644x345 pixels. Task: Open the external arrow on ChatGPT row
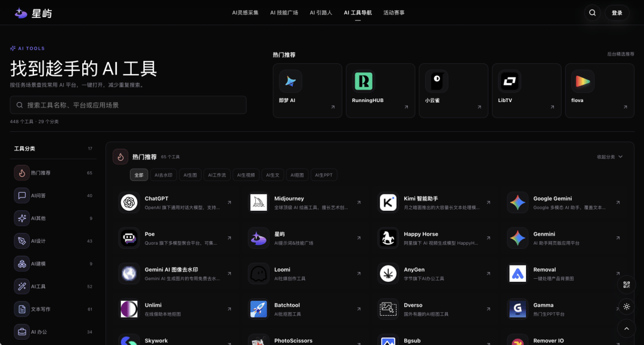tap(229, 202)
